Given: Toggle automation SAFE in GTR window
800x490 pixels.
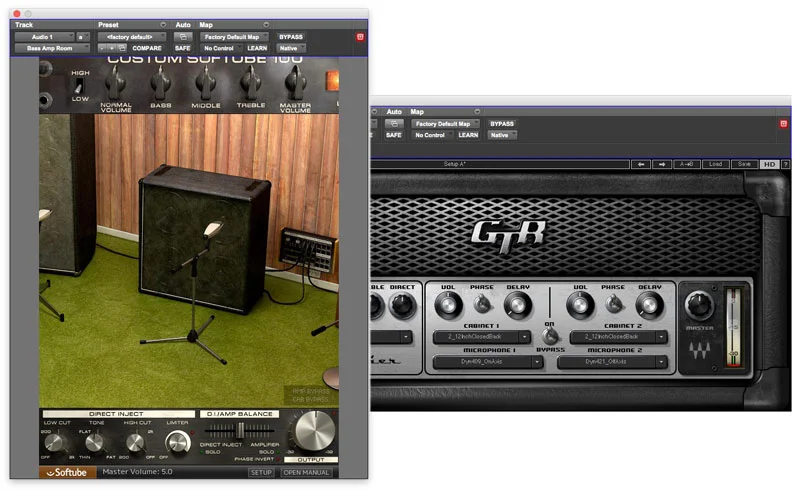Looking at the screenshot, I should pyautogui.click(x=394, y=135).
